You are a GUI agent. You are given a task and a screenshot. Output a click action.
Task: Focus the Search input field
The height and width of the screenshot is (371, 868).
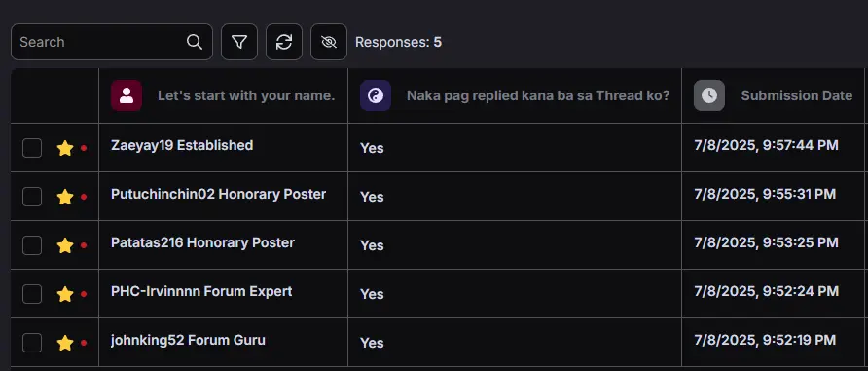[102, 42]
